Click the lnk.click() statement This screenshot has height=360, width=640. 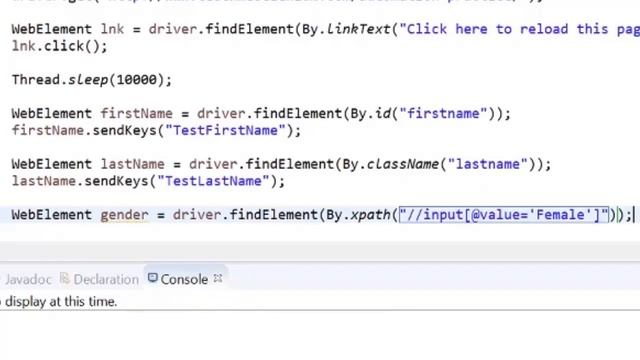(60, 46)
